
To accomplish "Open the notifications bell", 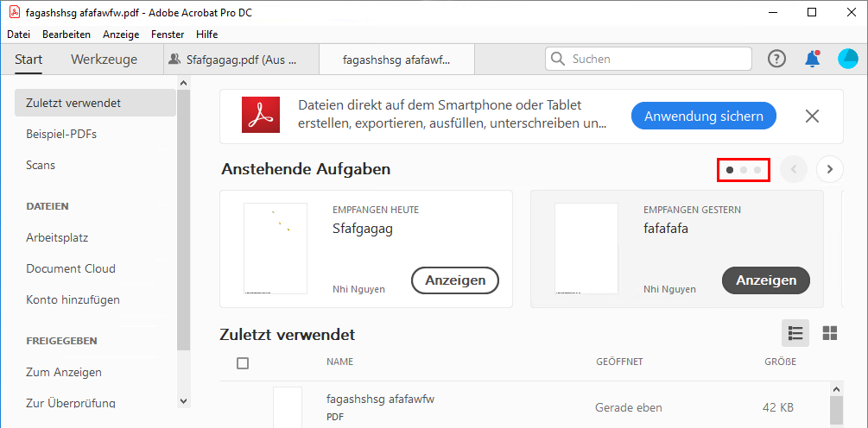I will [x=813, y=59].
